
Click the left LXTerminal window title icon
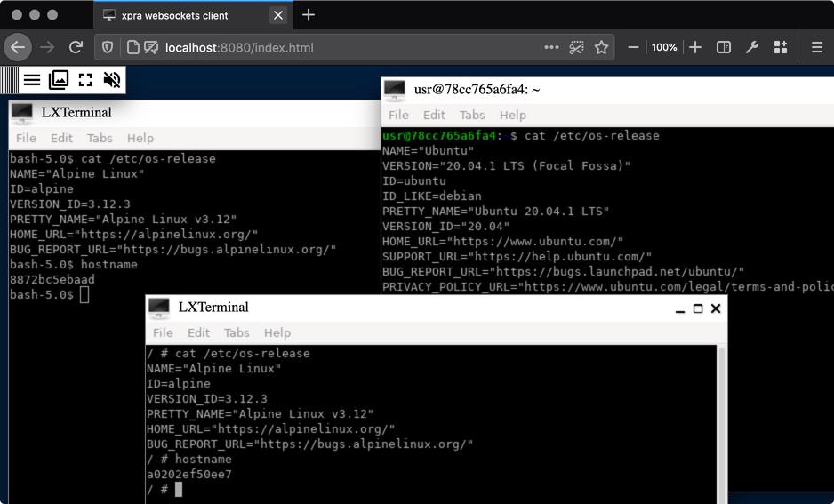[22, 112]
